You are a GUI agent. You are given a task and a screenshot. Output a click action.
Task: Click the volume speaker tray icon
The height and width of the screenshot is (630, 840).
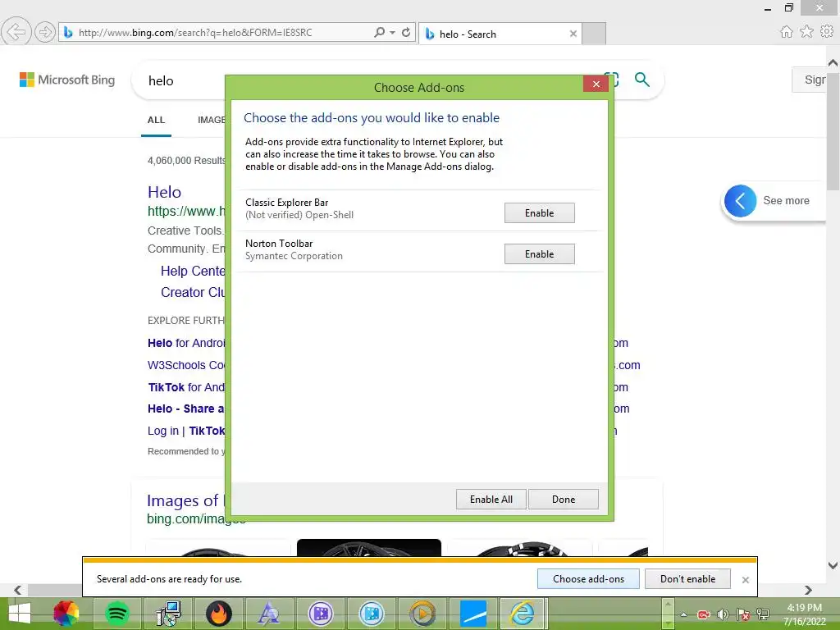tap(724, 614)
